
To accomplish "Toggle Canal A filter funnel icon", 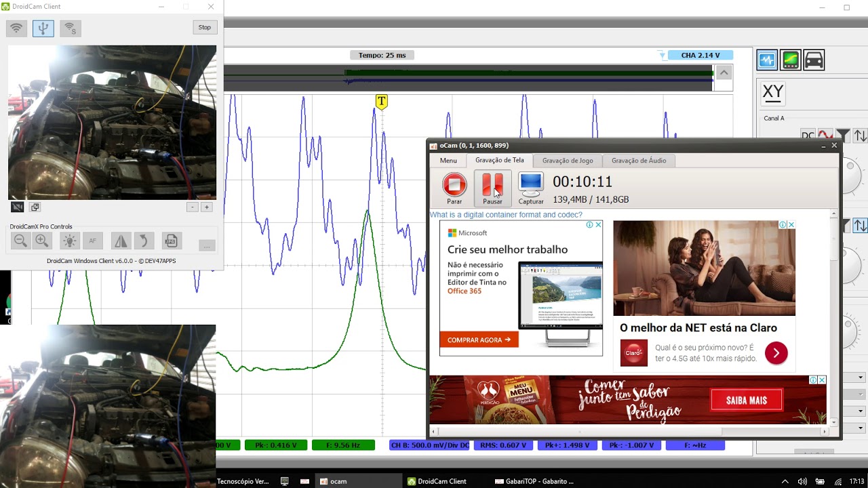I will coord(843,135).
